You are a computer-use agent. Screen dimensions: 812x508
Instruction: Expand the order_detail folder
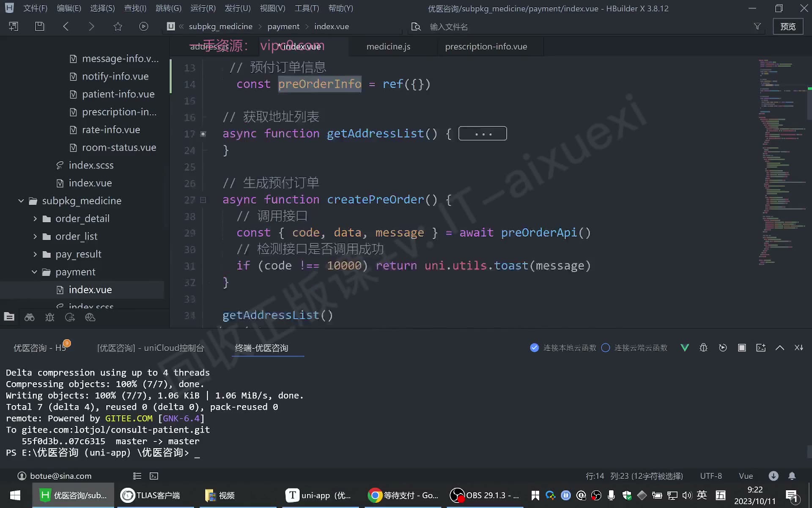coord(35,218)
